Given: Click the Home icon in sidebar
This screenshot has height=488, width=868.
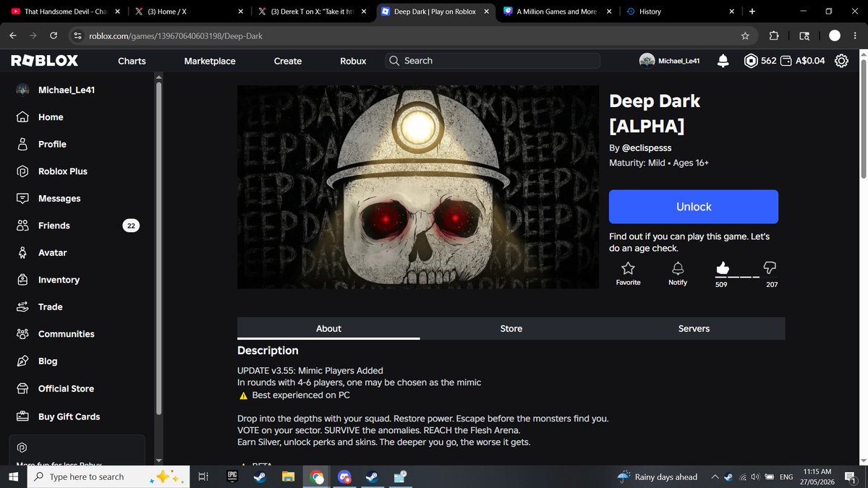Looking at the screenshot, I should point(23,117).
